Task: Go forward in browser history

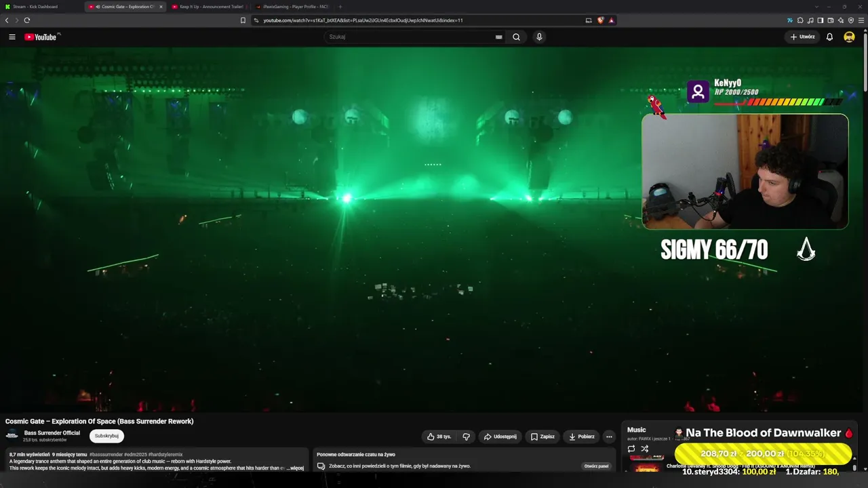Action: [17, 20]
